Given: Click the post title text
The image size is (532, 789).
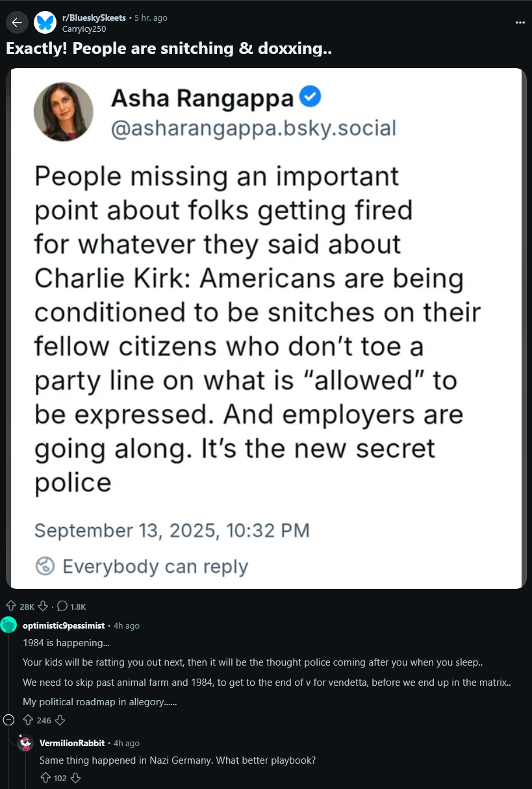Looking at the screenshot, I should point(169,49).
